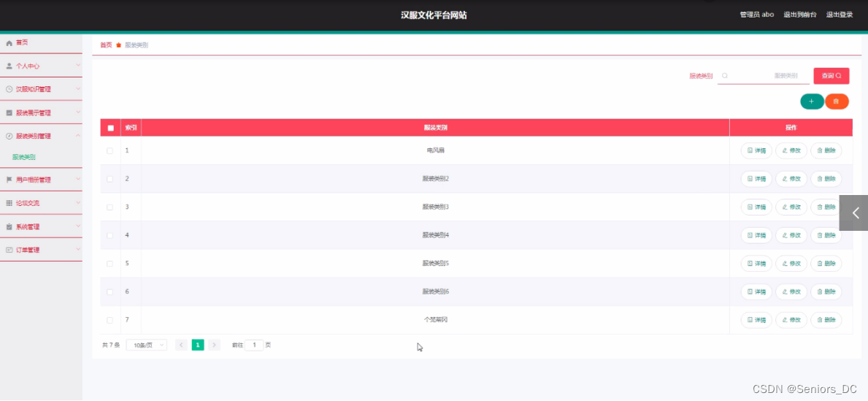Click the grey left-arrow panel on right edge
Viewport: 868px width, 401px height.
click(x=853, y=213)
